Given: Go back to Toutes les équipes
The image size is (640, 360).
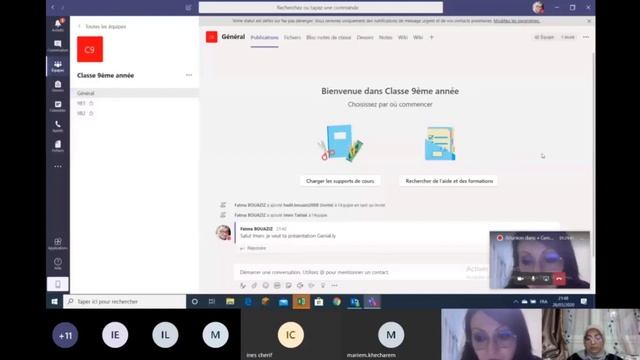Looking at the screenshot, I should (x=102, y=27).
